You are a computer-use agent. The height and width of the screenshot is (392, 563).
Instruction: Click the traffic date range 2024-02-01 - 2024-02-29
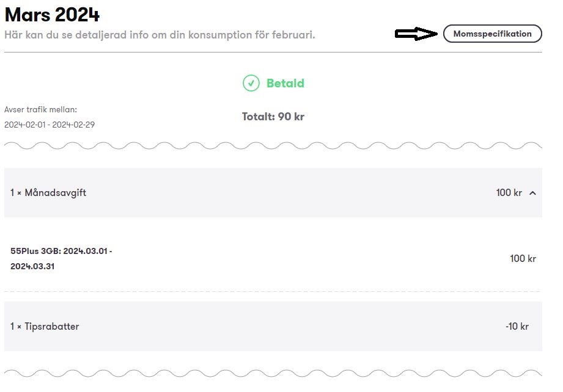[50, 125]
